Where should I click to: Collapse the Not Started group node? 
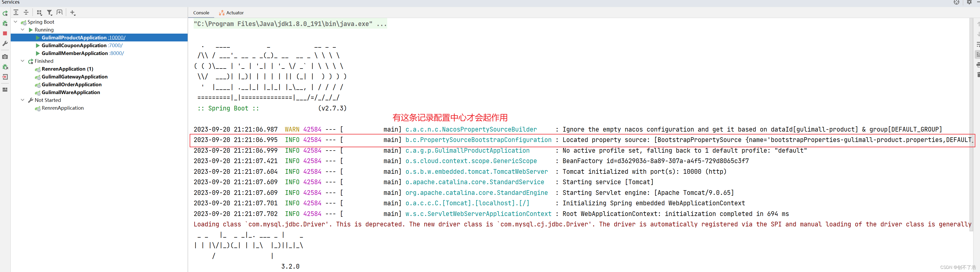click(22, 100)
